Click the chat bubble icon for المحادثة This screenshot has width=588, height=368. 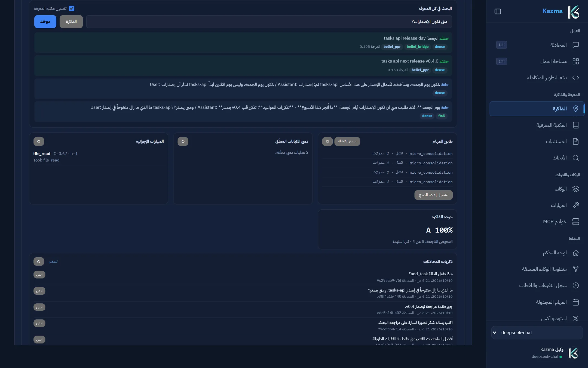pos(575,45)
